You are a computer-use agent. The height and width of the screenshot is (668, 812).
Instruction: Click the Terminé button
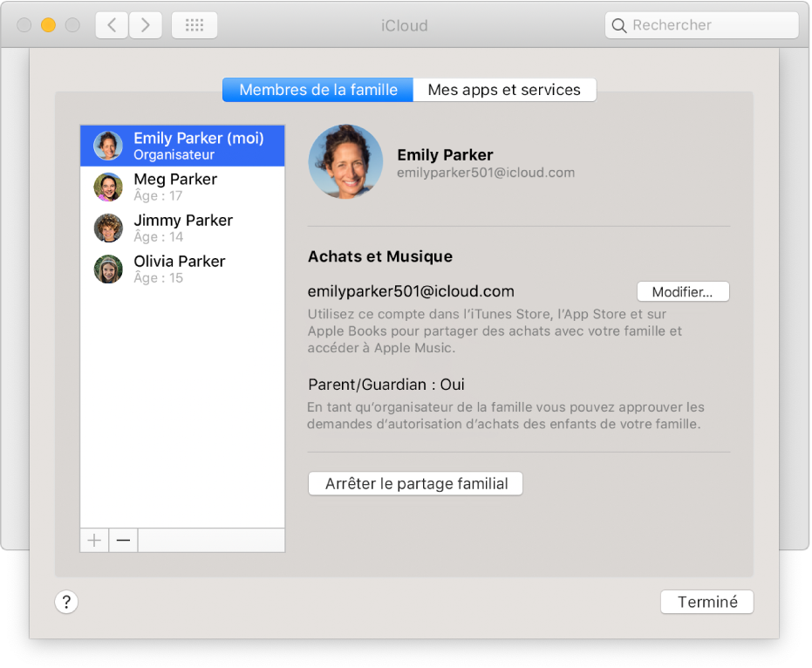pos(706,602)
